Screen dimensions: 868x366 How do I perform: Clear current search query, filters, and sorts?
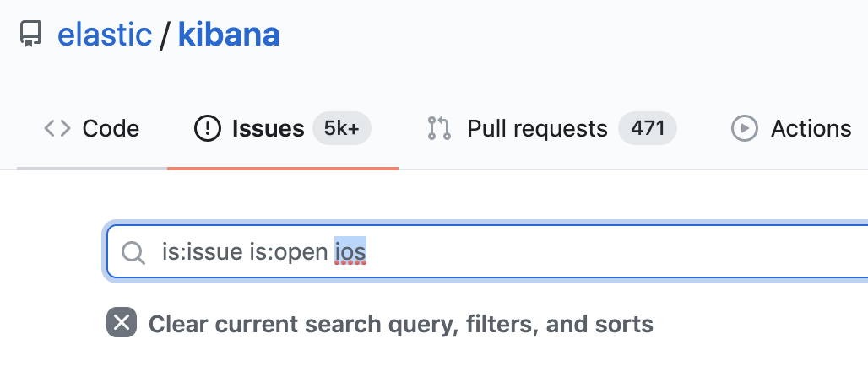pyautogui.click(x=400, y=324)
